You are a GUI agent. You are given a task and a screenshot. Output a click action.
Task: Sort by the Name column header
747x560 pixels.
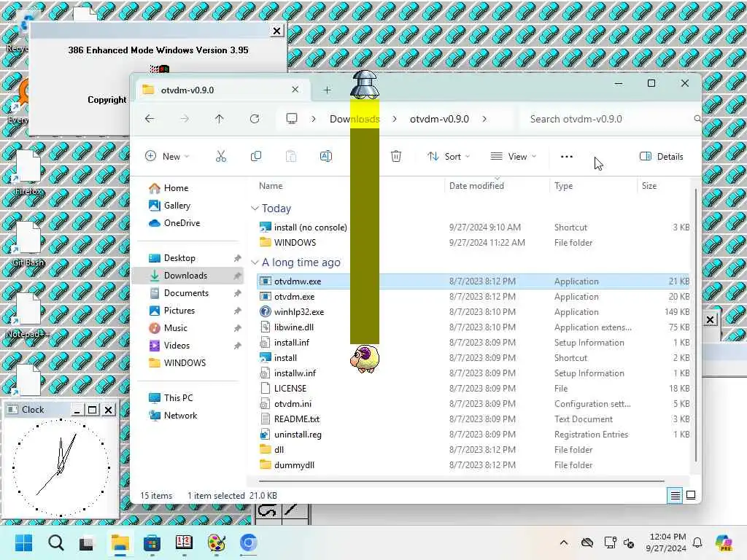point(271,186)
